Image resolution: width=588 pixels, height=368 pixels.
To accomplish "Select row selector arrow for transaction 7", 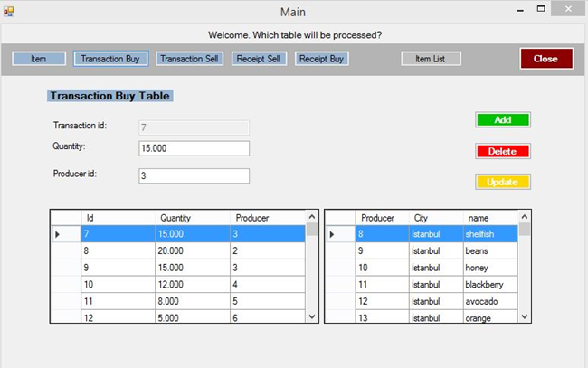I will tap(66, 234).
